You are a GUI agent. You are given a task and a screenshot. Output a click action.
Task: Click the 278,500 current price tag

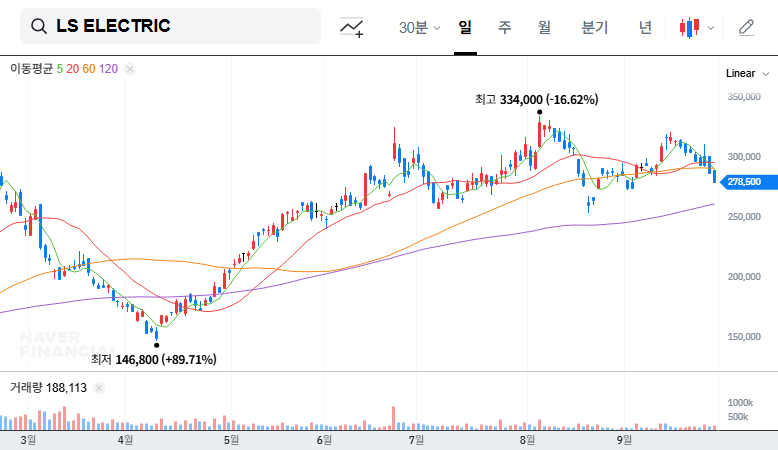coord(748,182)
